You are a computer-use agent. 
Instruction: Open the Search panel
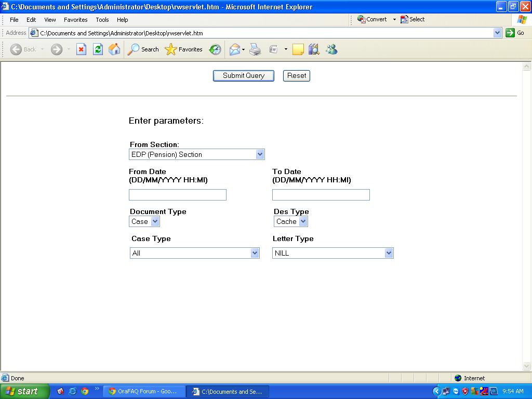tap(143, 49)
